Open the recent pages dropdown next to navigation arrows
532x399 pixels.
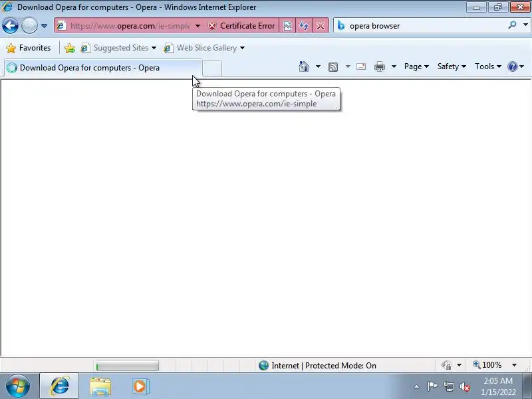[44, 26]
